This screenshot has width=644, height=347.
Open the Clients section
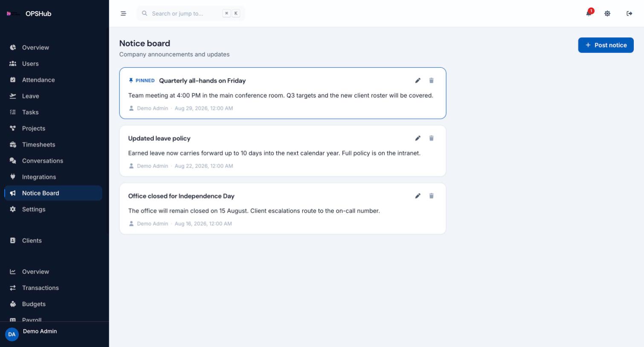tap(53, 240)
